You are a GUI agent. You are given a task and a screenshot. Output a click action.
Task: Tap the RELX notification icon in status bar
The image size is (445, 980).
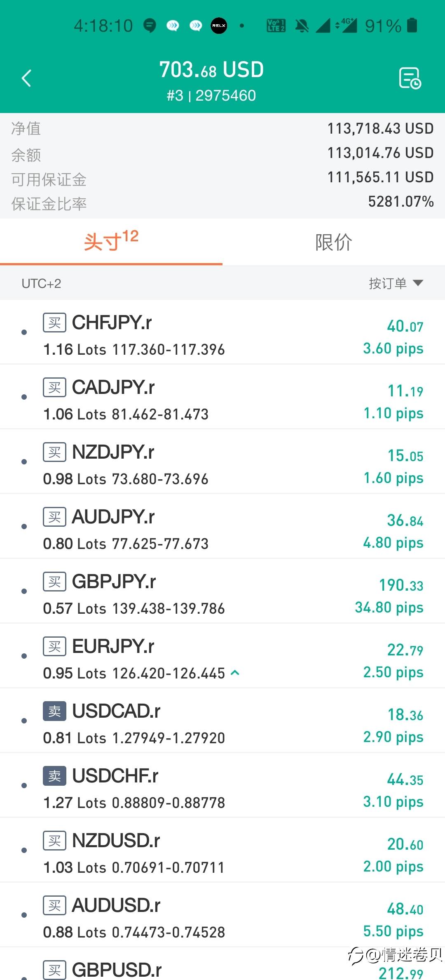219,26
